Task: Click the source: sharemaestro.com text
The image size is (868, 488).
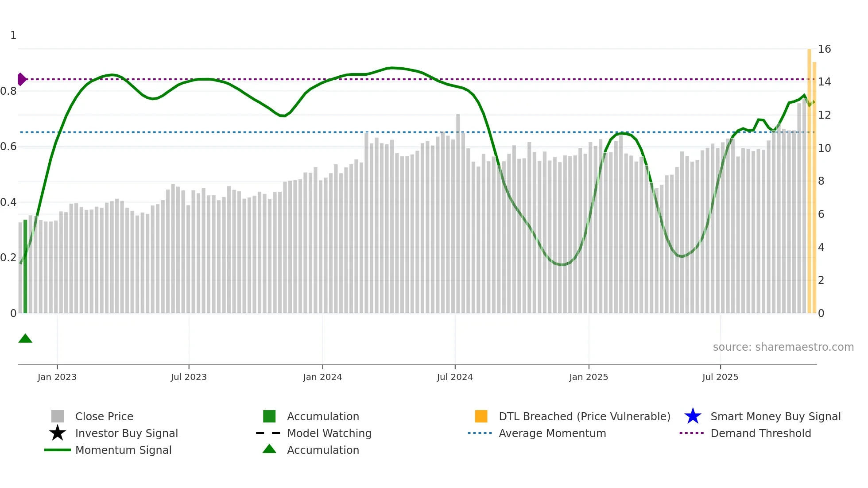Action: click(x=783, y=347)
